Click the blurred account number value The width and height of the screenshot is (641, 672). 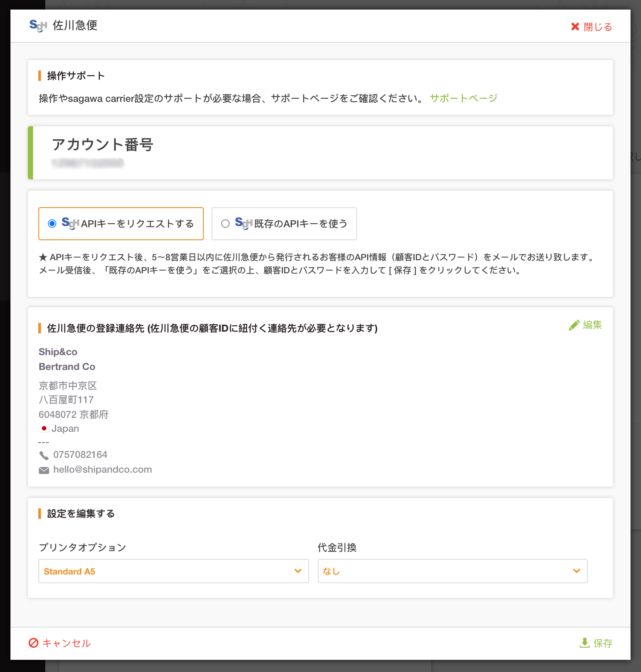click(x=88, y=163)
